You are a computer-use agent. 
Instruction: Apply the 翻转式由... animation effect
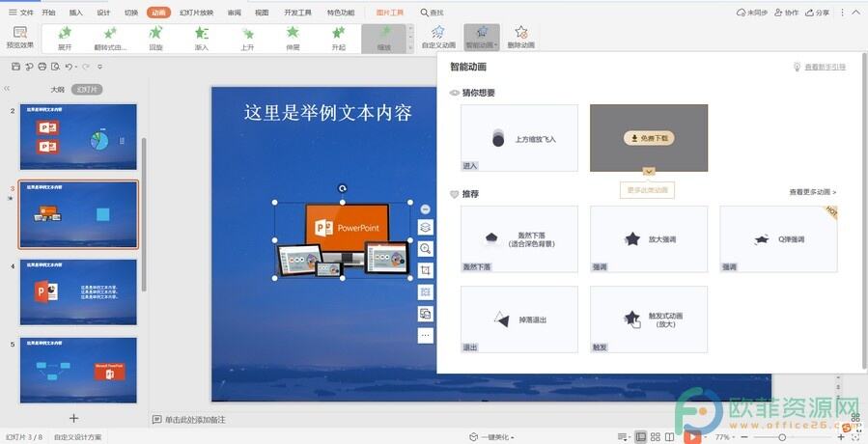110,39
